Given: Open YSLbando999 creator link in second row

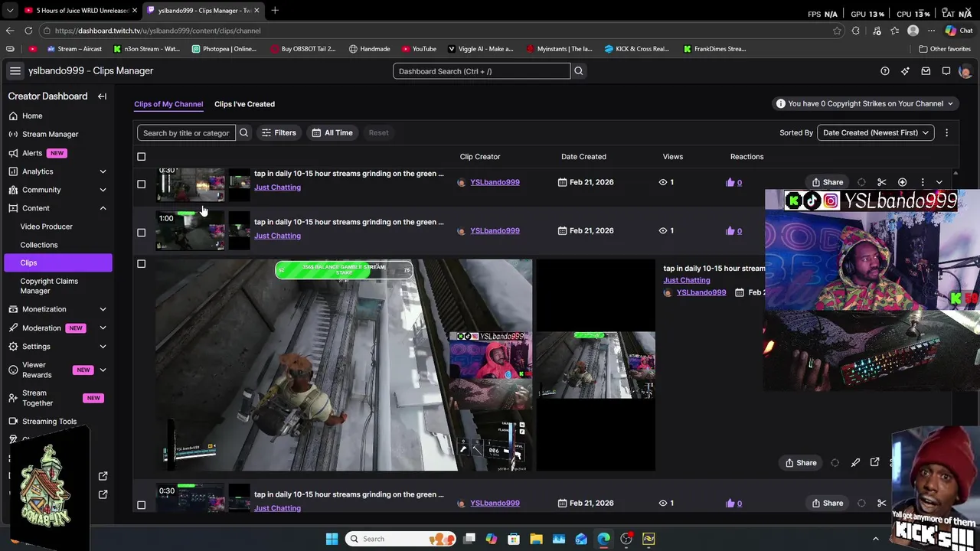Looking at the screenshot, I should (495, 230).
